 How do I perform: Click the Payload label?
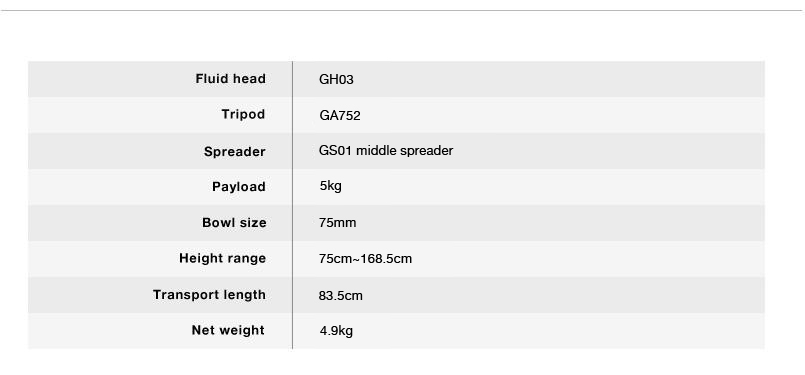click(x=239, y=186)
